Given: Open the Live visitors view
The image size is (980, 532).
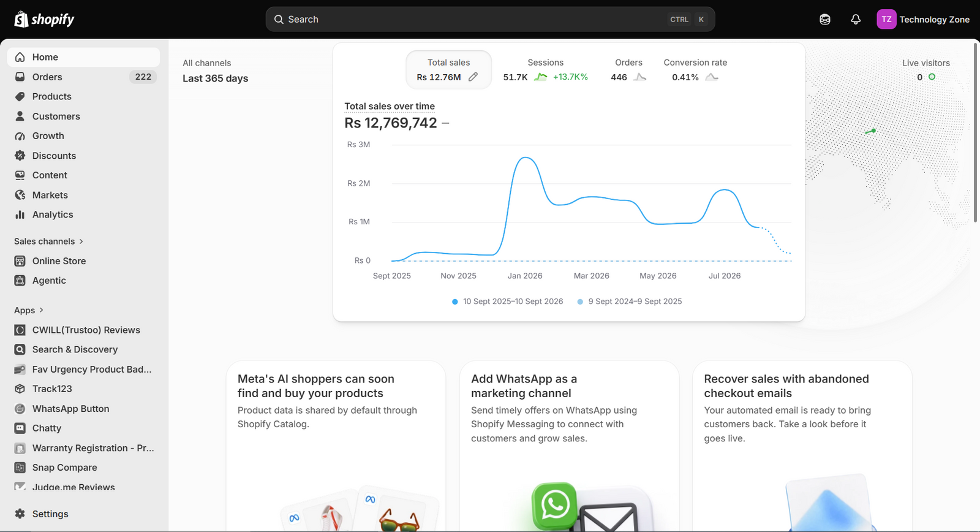Looking at the screenshot, I should [926, 70].
